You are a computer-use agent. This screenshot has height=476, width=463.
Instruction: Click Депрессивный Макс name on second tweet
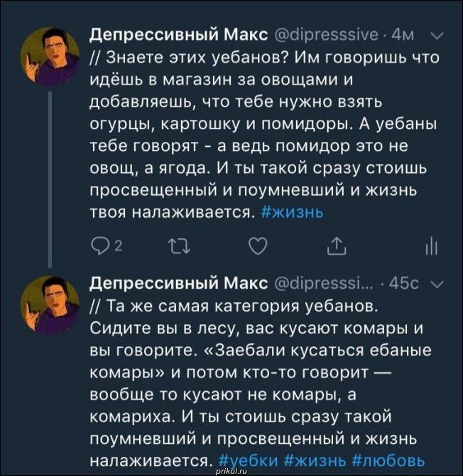[178, 283]
